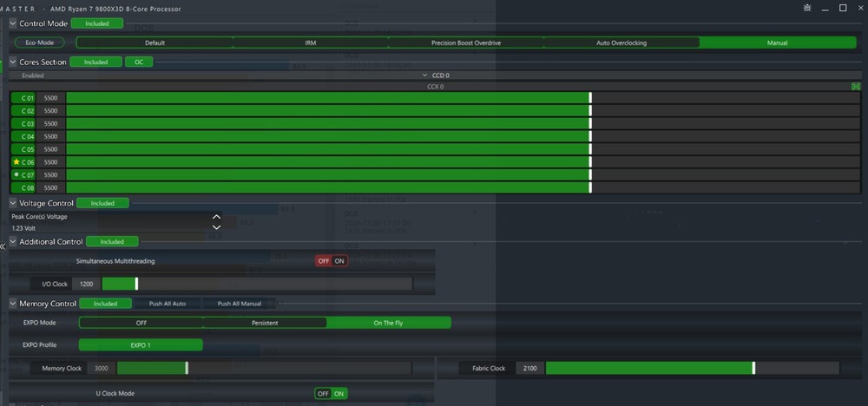Viewport: 868px width, 406px height.
Task: Click Push All Auto button
Action: coord(168,304)
